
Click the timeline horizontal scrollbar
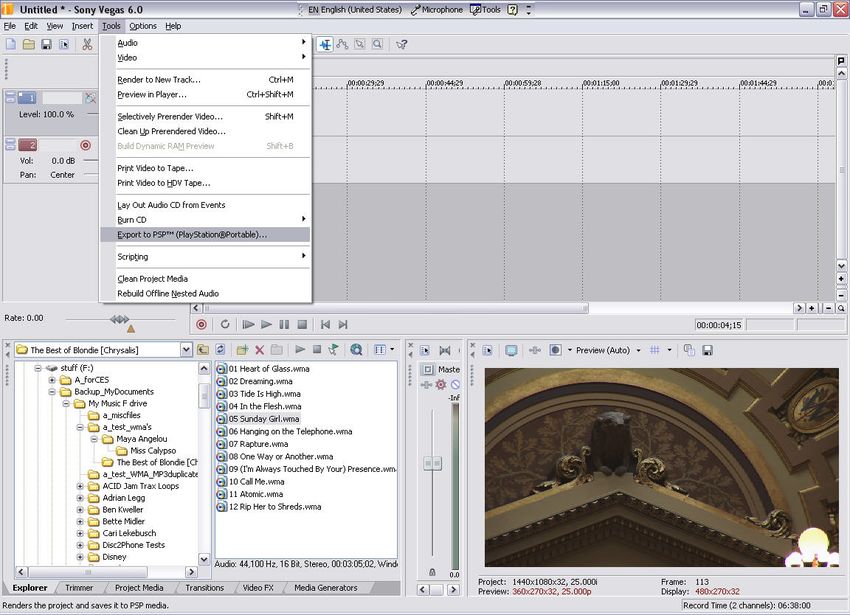point(396,308)
